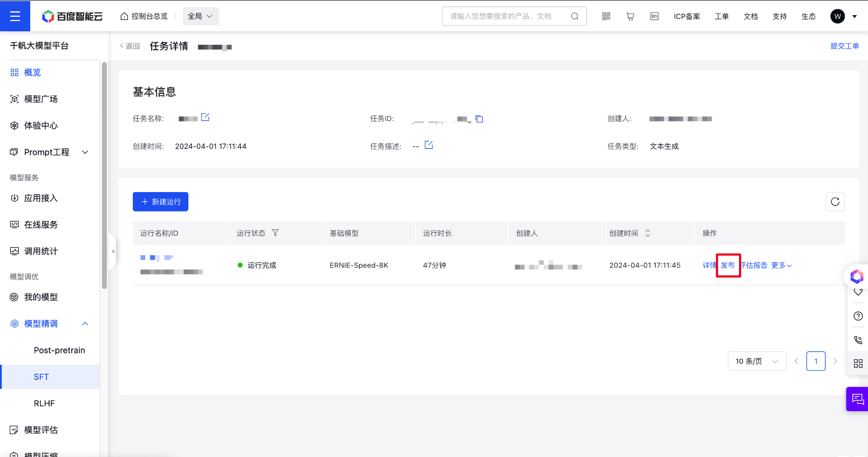Select SFT in the sidebar
The height and width of the screenshot is (457, 868).
(x=50, y=377)
